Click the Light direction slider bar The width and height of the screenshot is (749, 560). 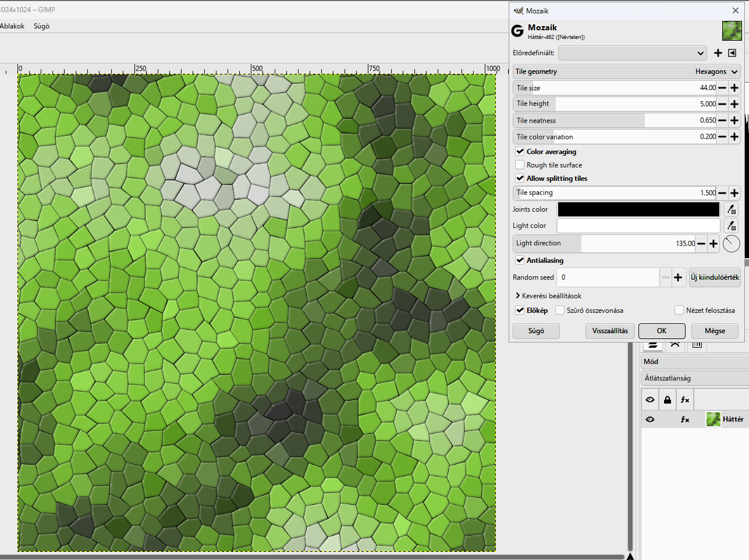pyautogui.click(x=604, y=244)
